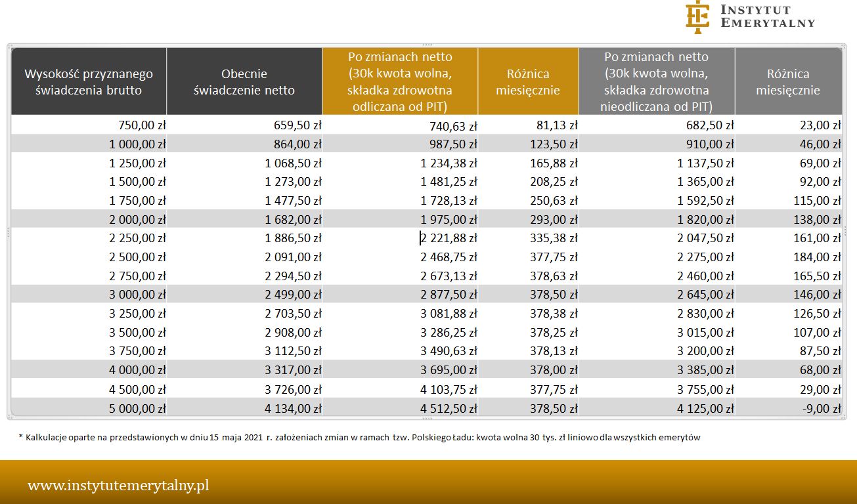Viewport: 857px width, 504px height.
Task: Click the gold 'Różnica miesięcznie' header
Action: tap(528, 82)
